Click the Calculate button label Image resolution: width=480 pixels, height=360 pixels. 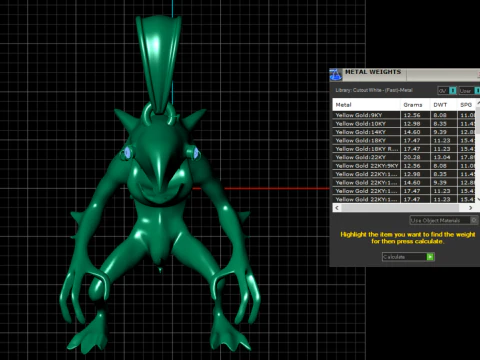point(394,257)
